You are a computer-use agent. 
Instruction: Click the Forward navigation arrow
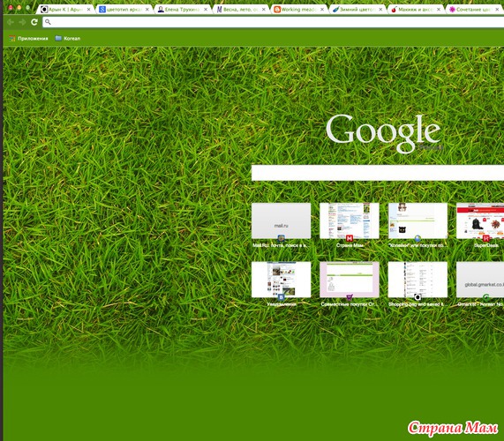pos(22,22)
